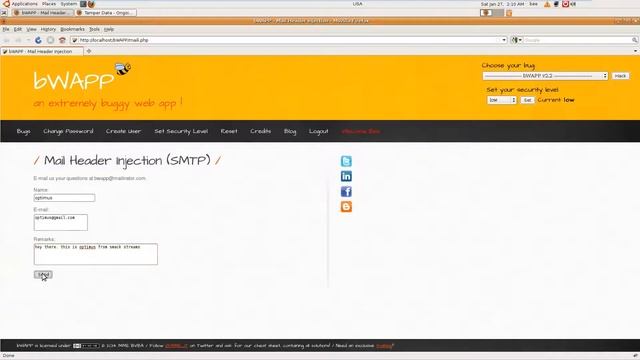
Task: Launch Firefox from the top panel
Action: point(91,4)
